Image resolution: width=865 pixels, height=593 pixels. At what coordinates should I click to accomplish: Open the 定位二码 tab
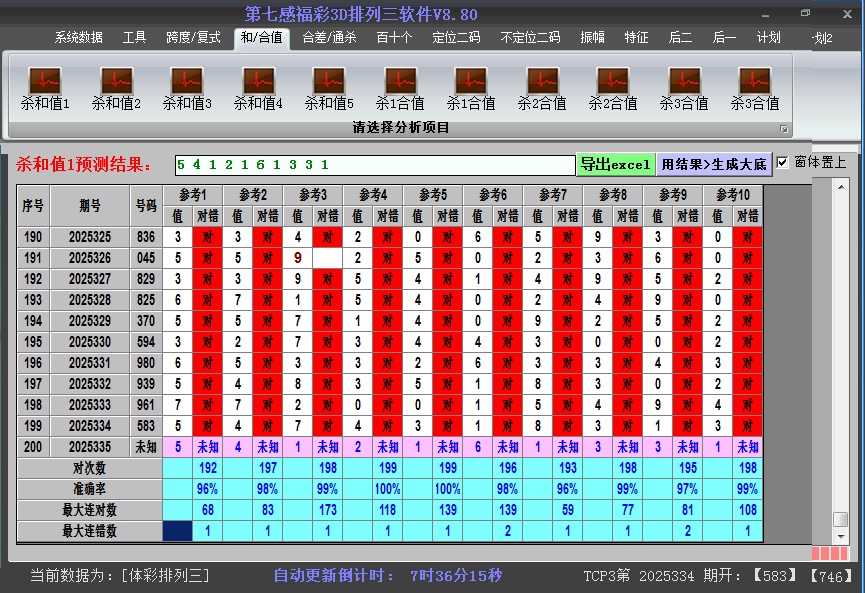[456, 38]
